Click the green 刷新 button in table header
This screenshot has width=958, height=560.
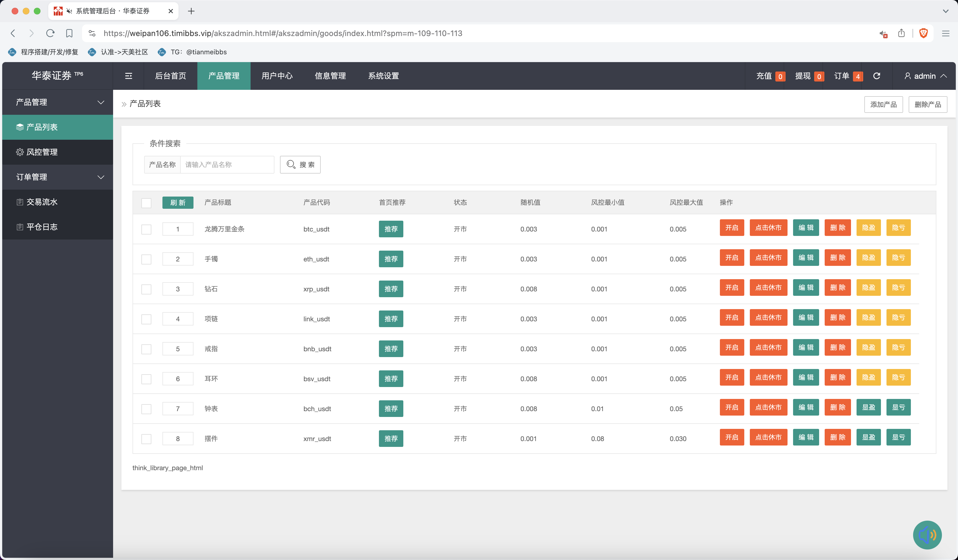(178, 203)
